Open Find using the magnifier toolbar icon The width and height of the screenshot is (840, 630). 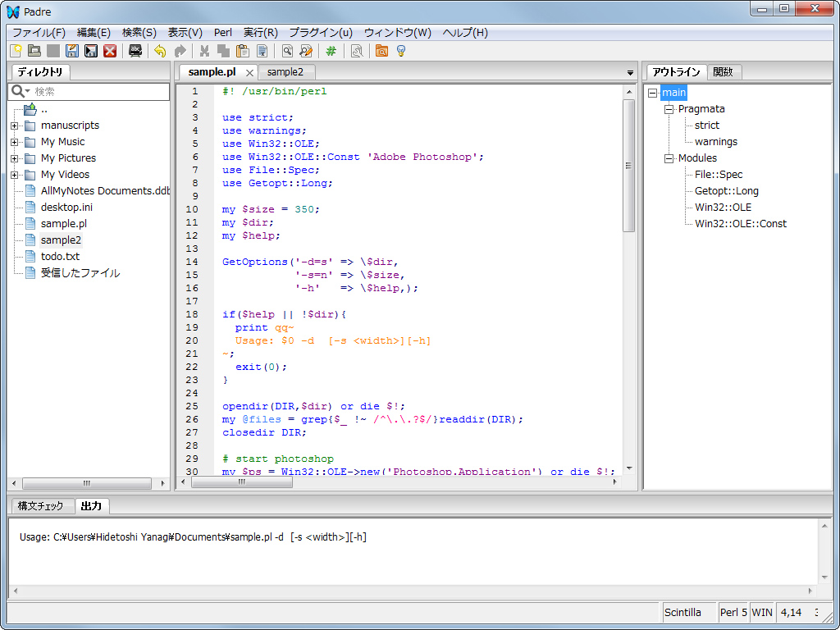(x=287, y=51)
